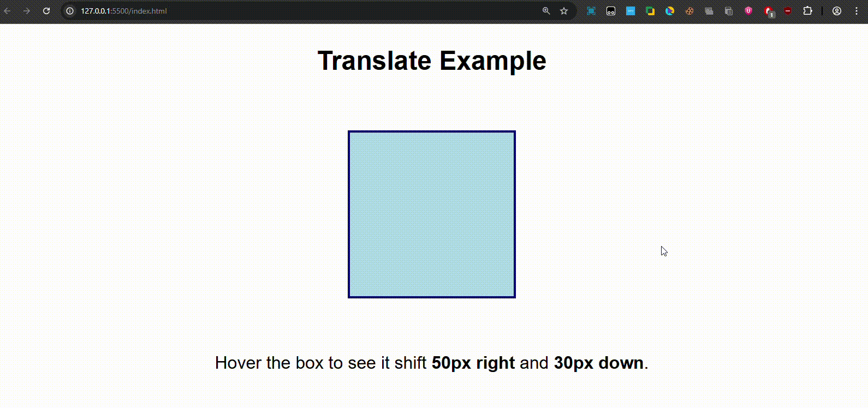Open the three-dot browser menu
Image resolution: width=868 pixels, height=408 pixels.
[857, 11]
